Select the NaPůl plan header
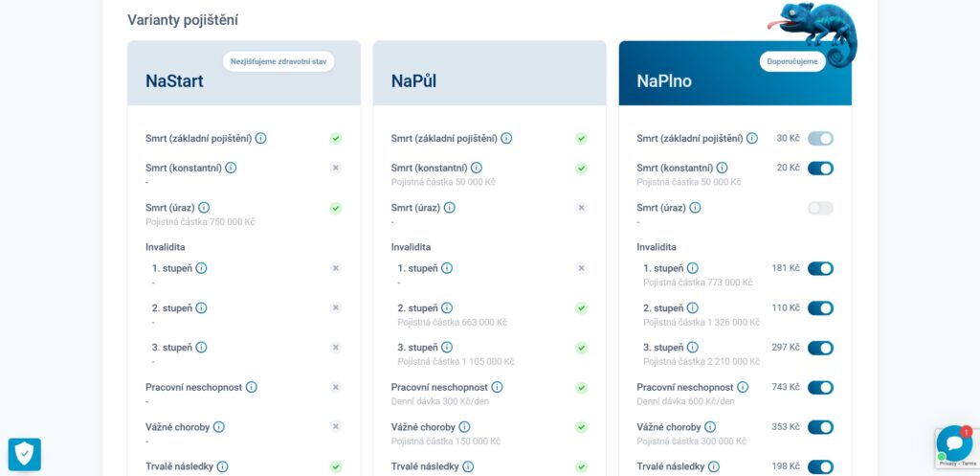 click(489, 73)
